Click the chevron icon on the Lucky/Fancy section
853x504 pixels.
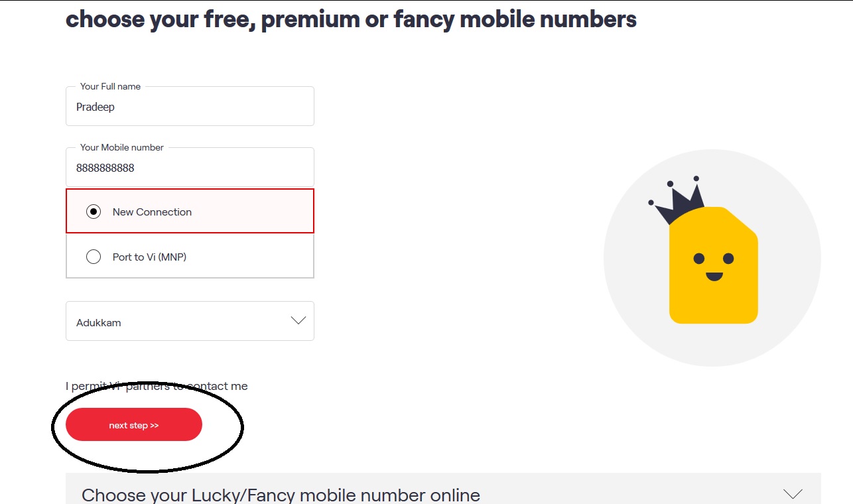[793, 494]
